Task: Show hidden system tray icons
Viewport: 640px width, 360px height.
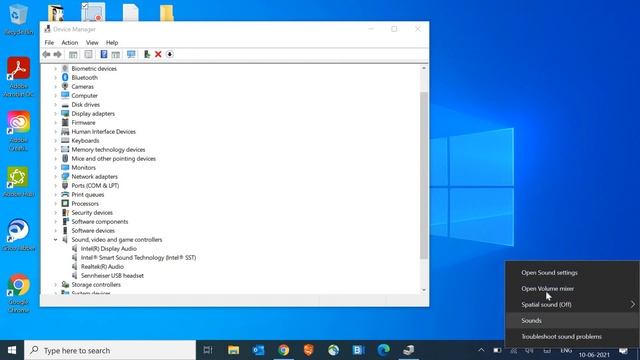Action: (x=481, y=350)
